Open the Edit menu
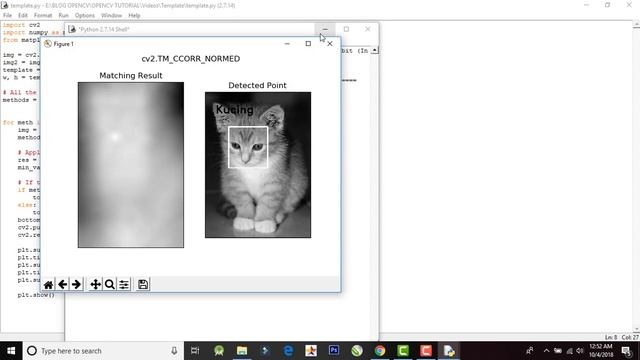 pyautogui.click(x=23, y=16)
